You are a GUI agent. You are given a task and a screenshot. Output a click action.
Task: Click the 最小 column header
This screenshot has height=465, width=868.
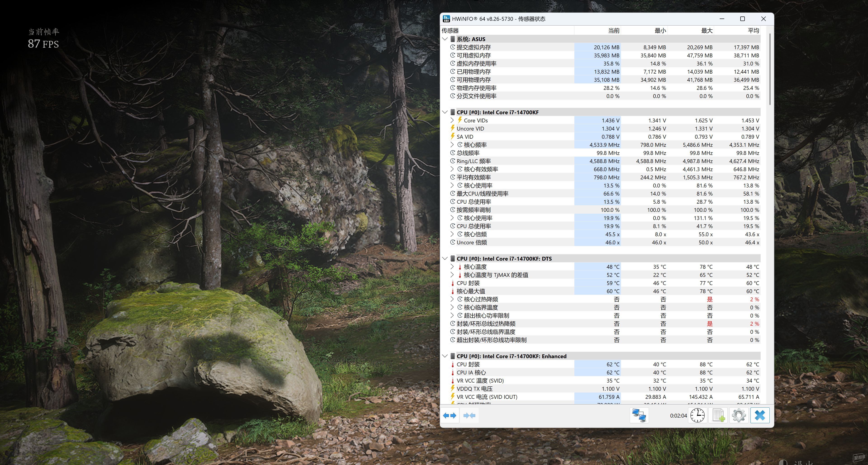pos(644,31)
